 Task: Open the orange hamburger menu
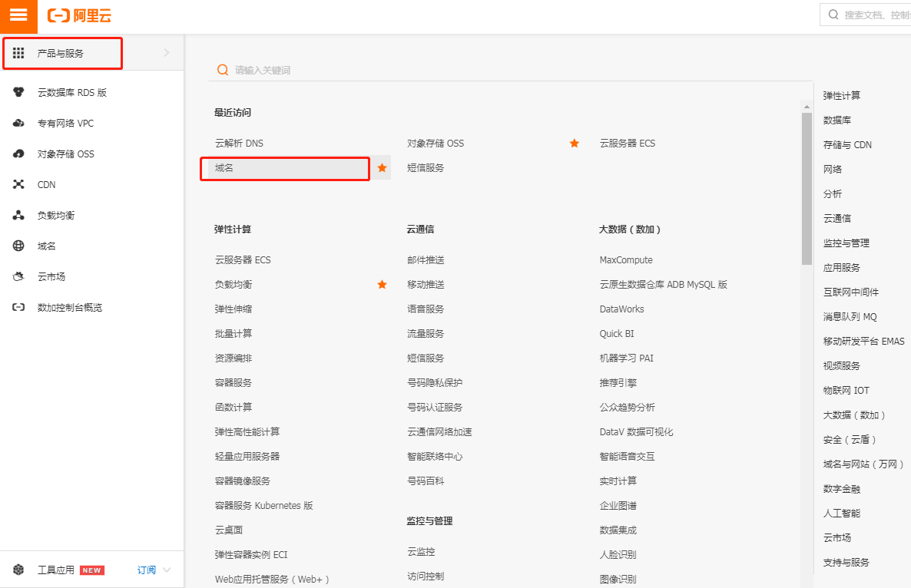click(18, 15)
